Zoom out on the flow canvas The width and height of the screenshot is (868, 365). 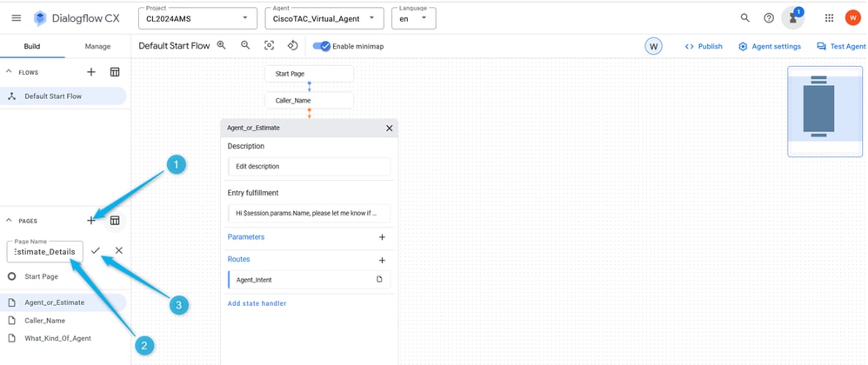[x=245, y=45]
